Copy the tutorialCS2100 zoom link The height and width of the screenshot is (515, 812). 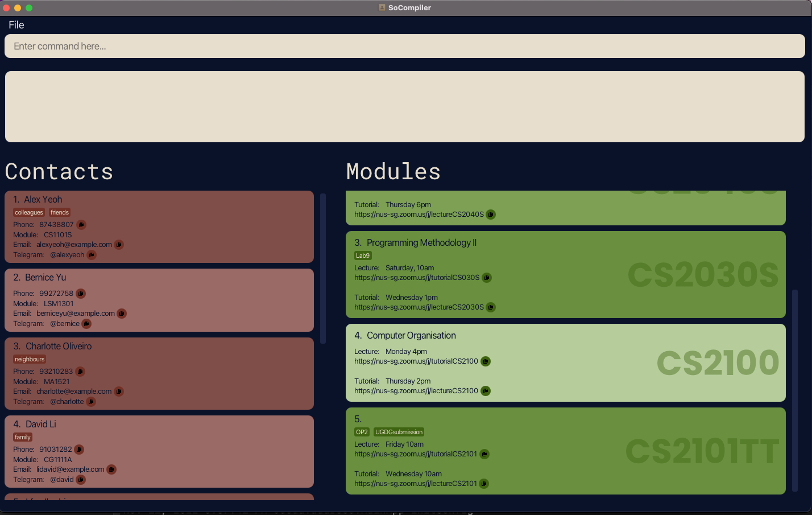486,361
